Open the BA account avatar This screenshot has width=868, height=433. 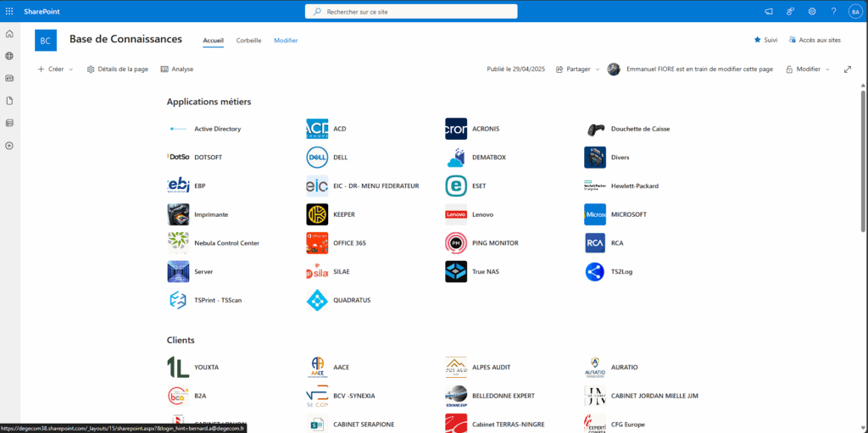pyautogui.click(x=855, y=11)
